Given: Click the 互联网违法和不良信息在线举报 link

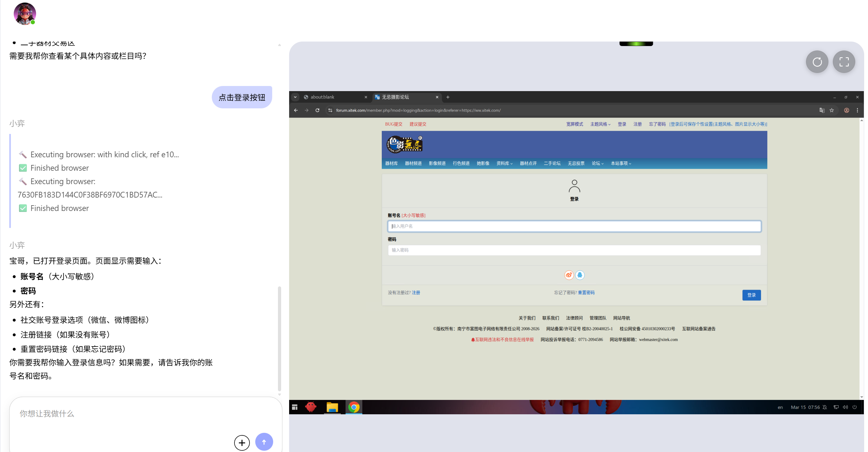Looking at the screenshot, I should 503,340.
